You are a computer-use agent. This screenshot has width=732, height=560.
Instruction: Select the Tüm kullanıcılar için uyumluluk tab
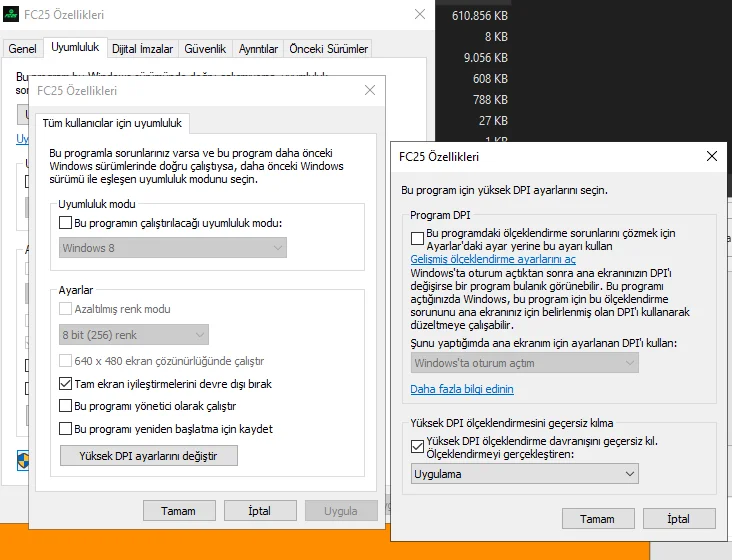point(112,123)
